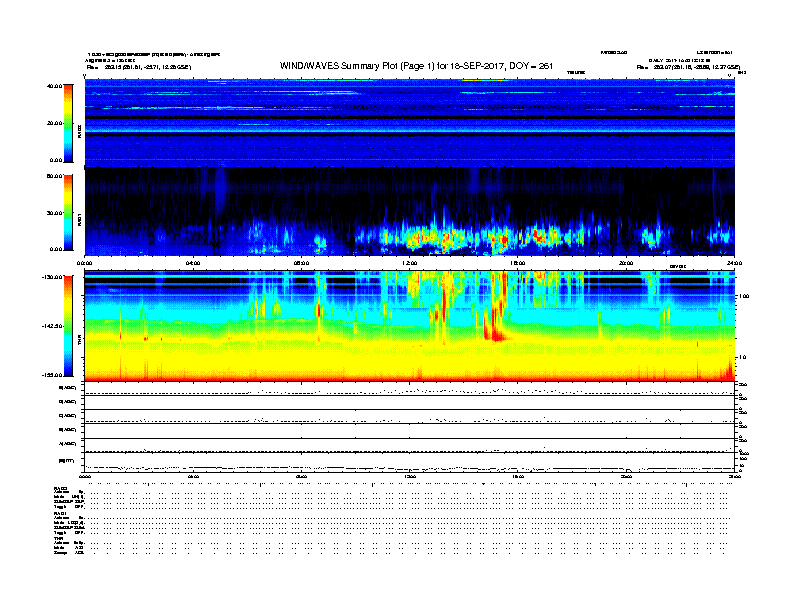
Task: Click the RAD1 color scale bar
Action: [x=68, y=213]
